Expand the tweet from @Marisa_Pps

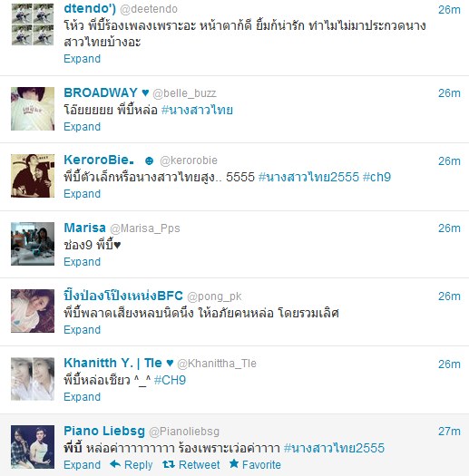82,262
